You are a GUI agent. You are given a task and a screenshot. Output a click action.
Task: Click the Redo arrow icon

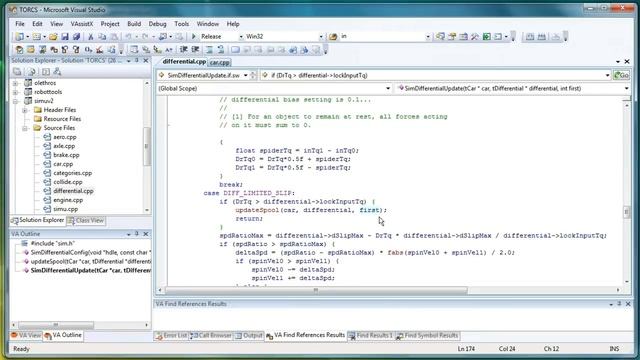coord(145,37)
